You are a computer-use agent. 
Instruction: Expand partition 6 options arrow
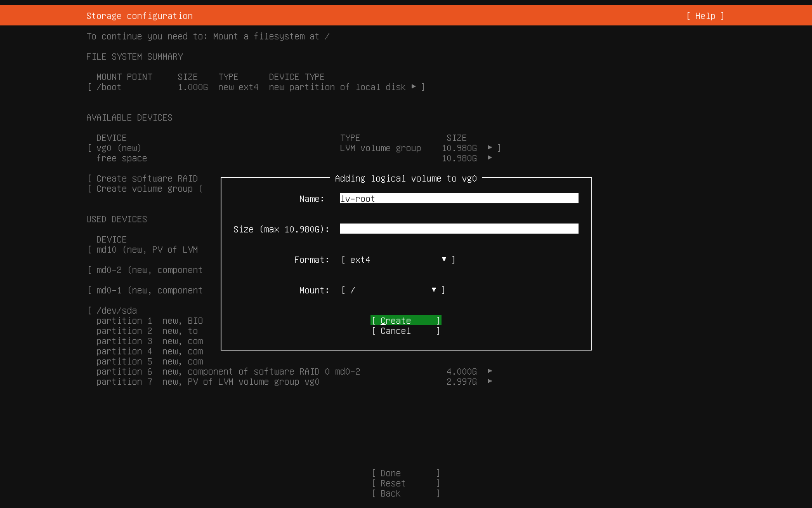[490, 371]
